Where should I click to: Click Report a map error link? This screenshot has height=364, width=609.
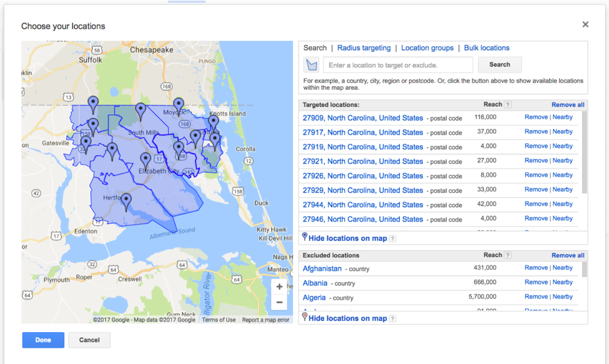coord(265,320)
